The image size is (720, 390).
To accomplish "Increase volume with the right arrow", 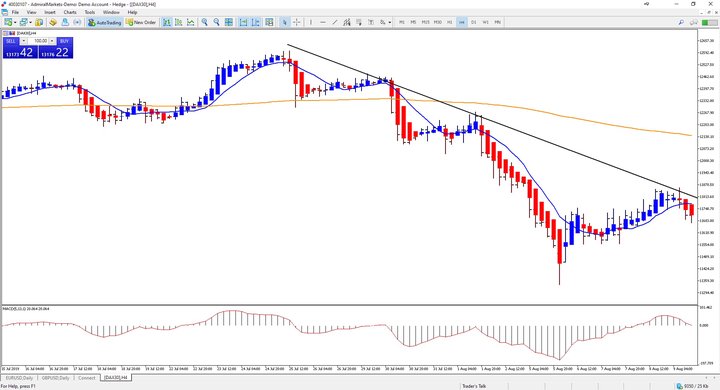I will (52, 41).
